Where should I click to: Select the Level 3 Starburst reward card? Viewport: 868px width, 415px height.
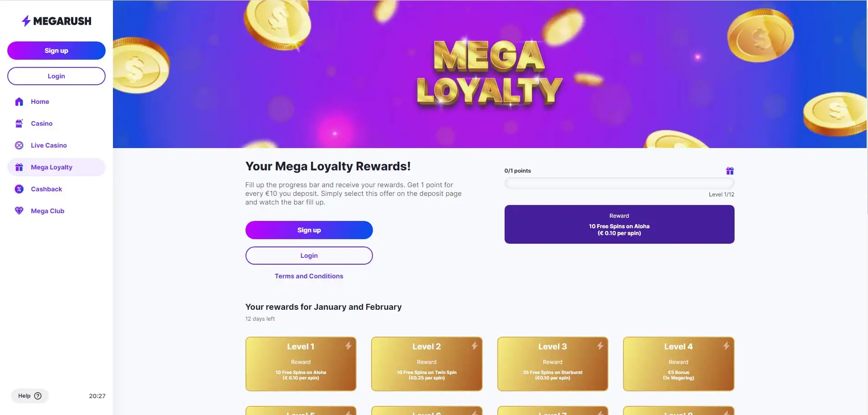click(x=552, y=364)
